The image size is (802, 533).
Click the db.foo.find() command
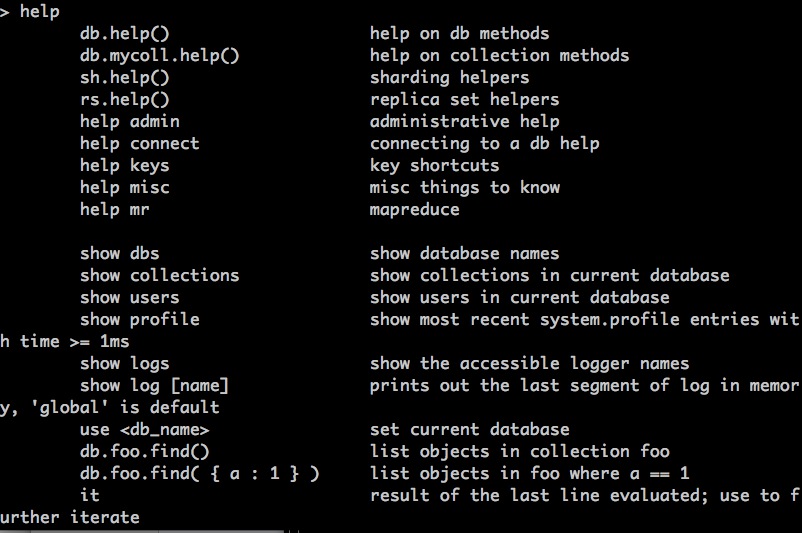tap(144, 451)
